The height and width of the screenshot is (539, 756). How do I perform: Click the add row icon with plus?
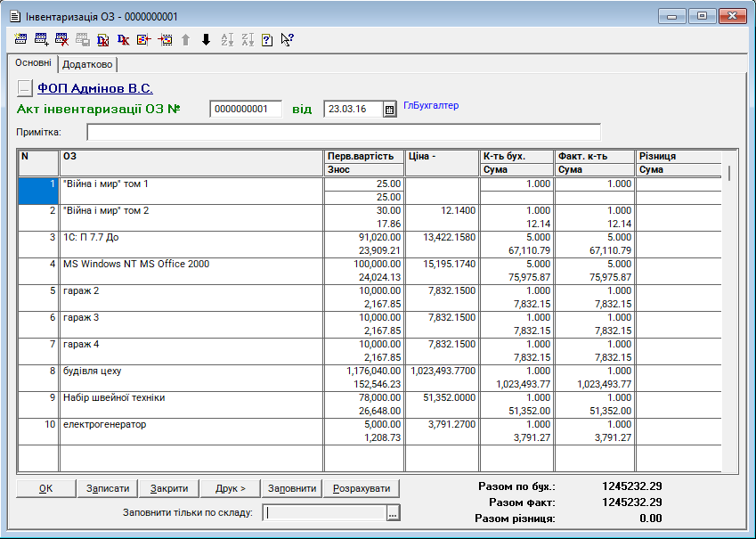pyautogui.click(x=41, y=39)
